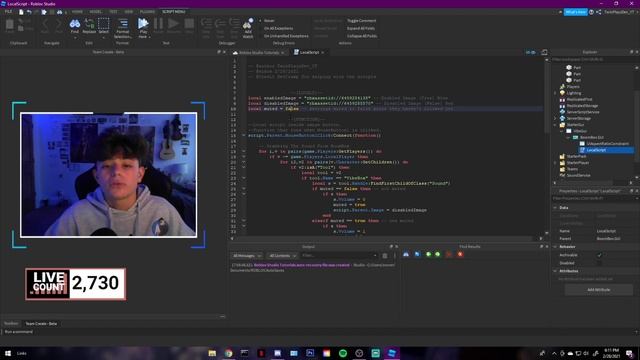Switch to Team Create - Beta bottom tab
Image resolution: width=640 pixels, height=360 pixels.
click(41, 324)
